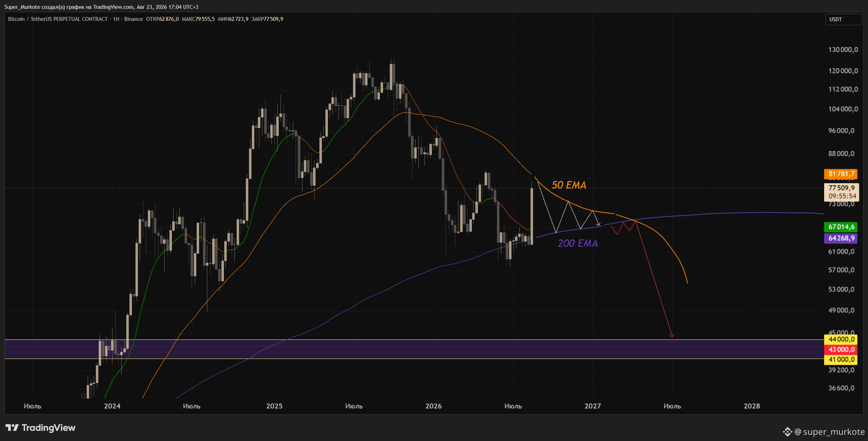
Task: Click 36 600,0 on the price axis
Action: [841, 388]
